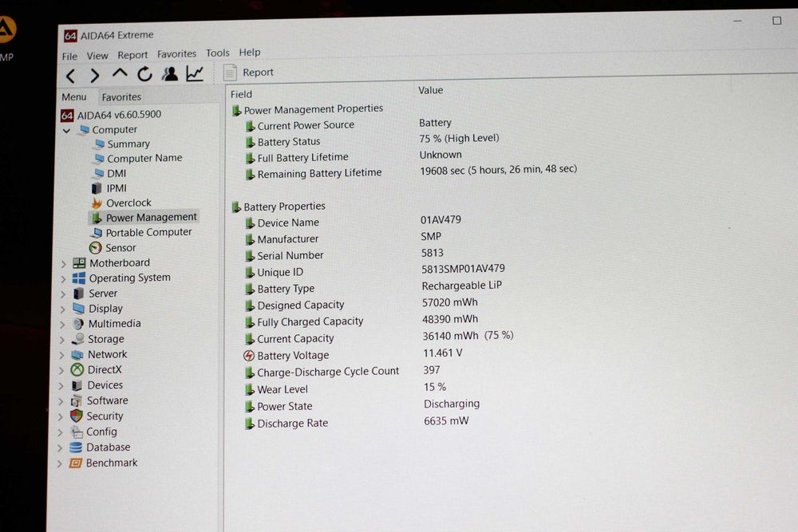Viewport: 798px width, 532px height.
Task: Select the Battery Properties group header
Action: 279,207
